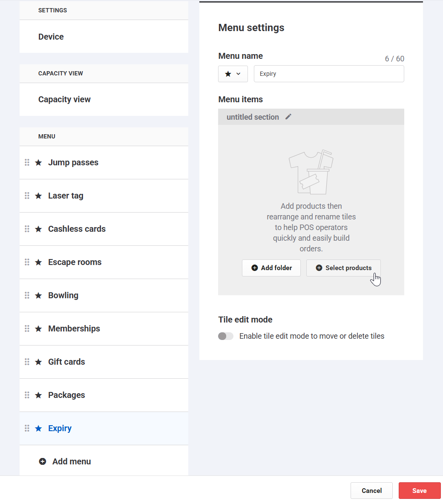Open the menu icon star dropdown
Screen dimensions: 443x504
click(x=233, y=74)
